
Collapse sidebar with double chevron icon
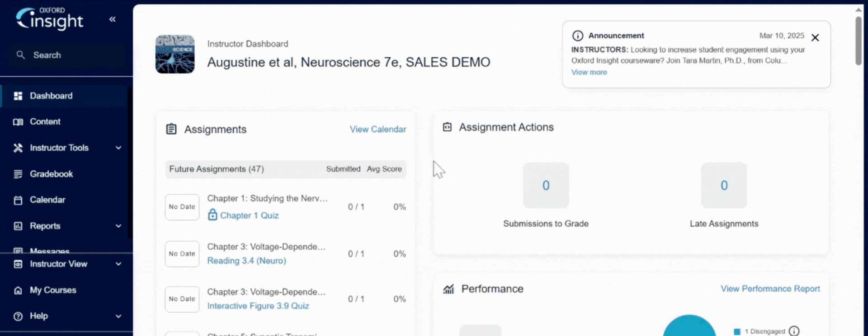tap(113, 19)
